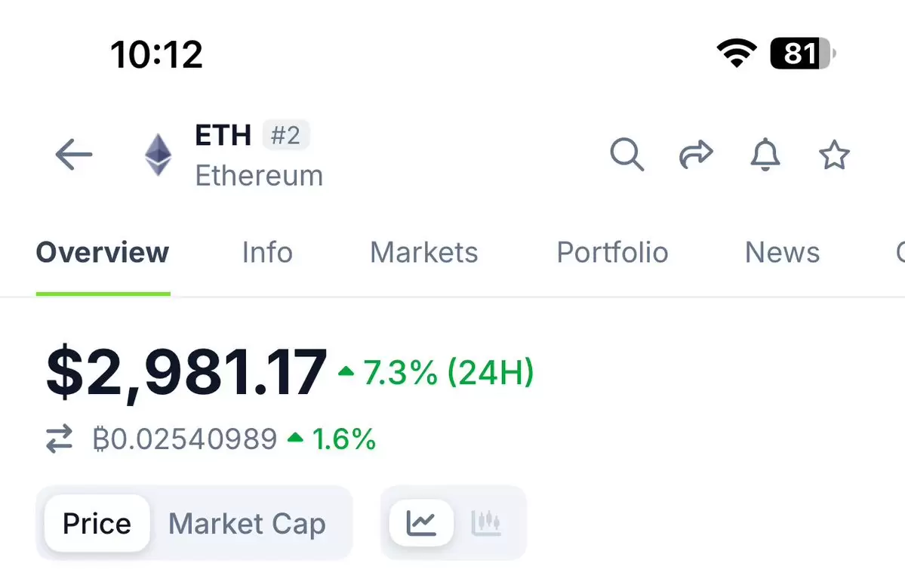Switch to the Portfolio tab

coord(612,252)
